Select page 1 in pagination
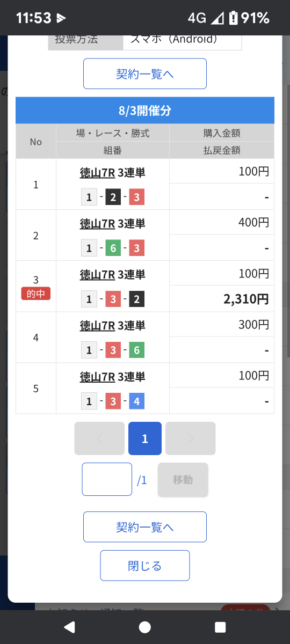Image resolution: width=290 pixels, height=644 pixels. [x=145, y=438]
